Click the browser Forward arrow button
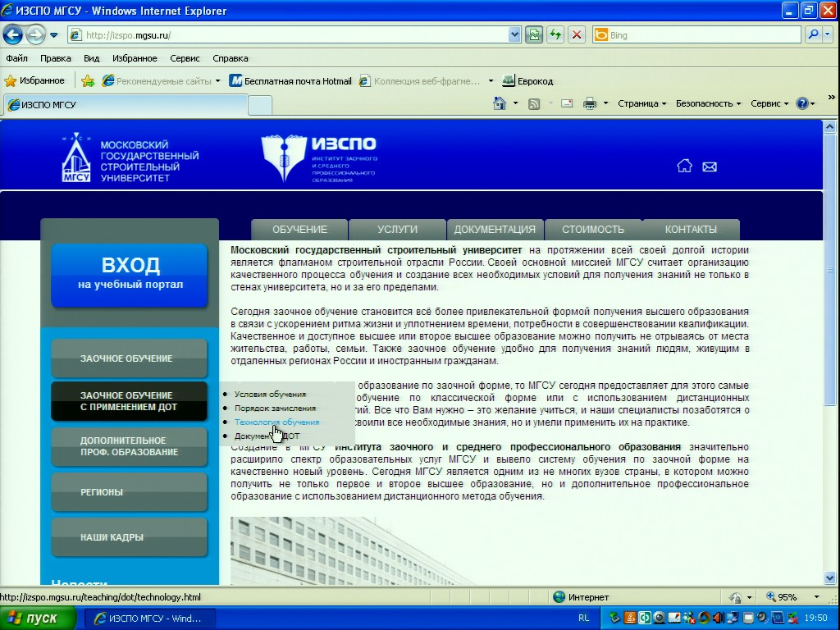840x630 pixels. (35, 35)
